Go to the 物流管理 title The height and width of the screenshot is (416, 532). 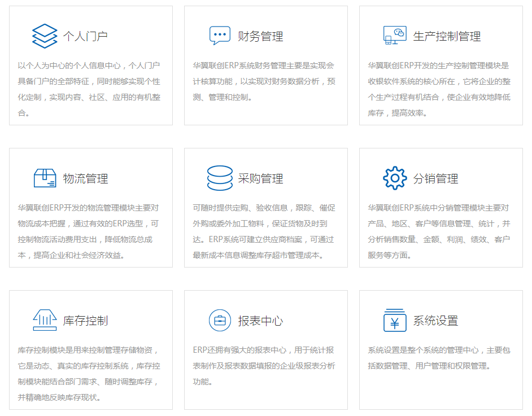(x=85, y=179)
